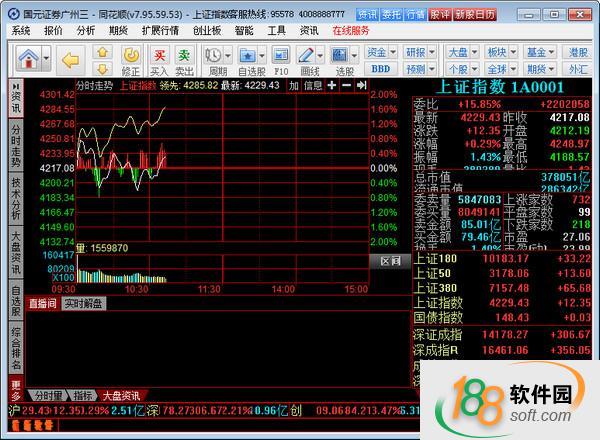The height and width of the screenshot is (440, 600).
Task: Open the 工具 menu
Action: coord(277,31)
